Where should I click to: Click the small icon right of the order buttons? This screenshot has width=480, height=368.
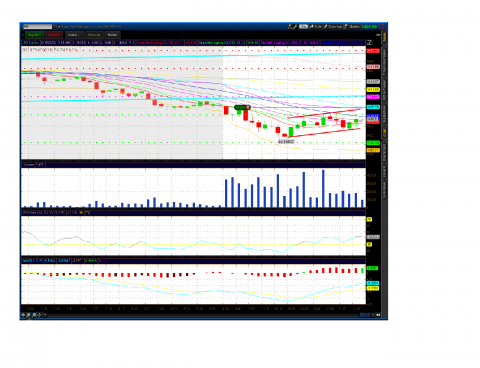379,35
